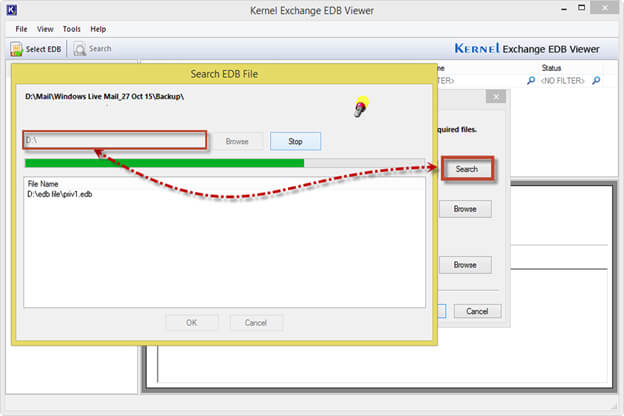The image size is (624, 416).
Task: Click the Search button in the background dialog
Action: [x=467, y=169]
